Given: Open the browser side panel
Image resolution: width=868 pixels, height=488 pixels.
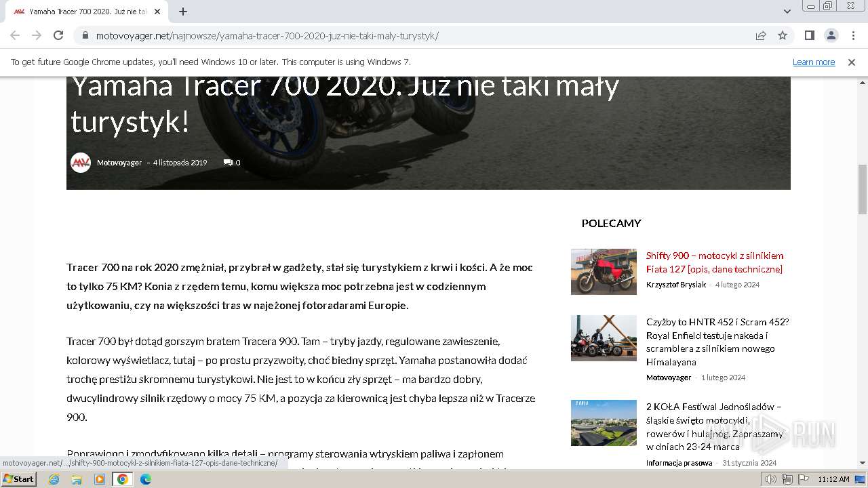Looking at the screenshot, I should tap(809, 35).
